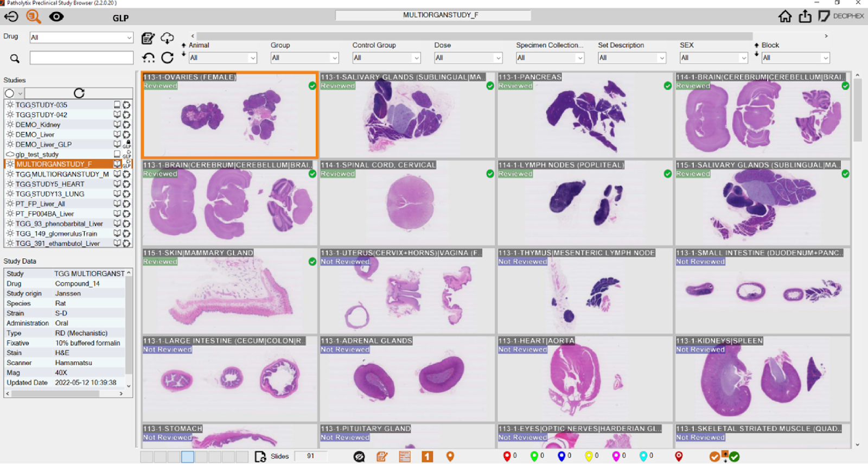Click the orange checkmark review icon
This screenshot has height=464, width=868.
coord(714,456)
